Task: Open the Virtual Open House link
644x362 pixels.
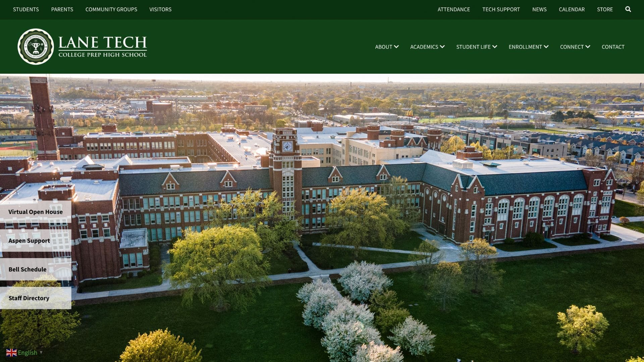Action: coord(35,212)
